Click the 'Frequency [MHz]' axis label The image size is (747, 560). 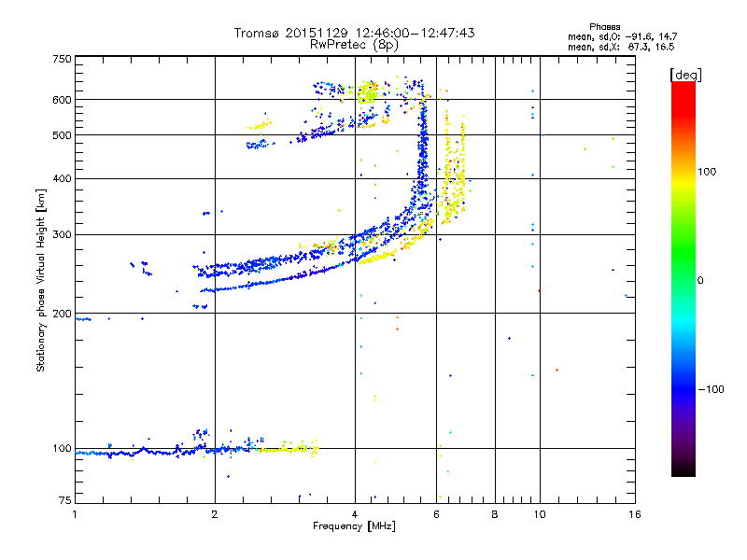click(x=354, y=526)
